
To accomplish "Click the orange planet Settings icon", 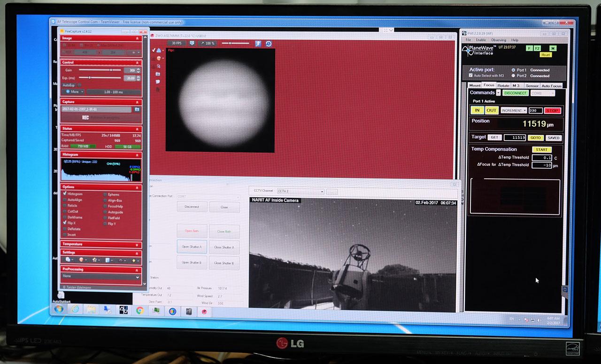I will click(82, 259).
